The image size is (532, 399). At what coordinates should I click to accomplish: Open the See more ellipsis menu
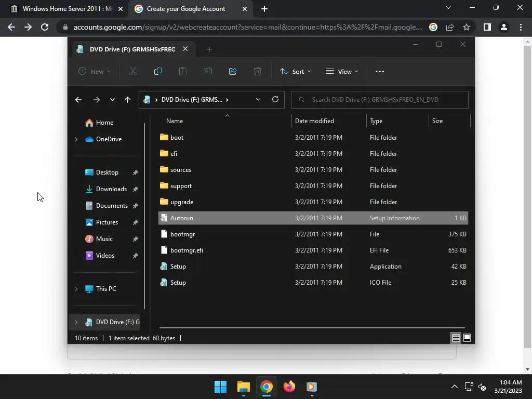pyautogui.click(x=380, y=72)
